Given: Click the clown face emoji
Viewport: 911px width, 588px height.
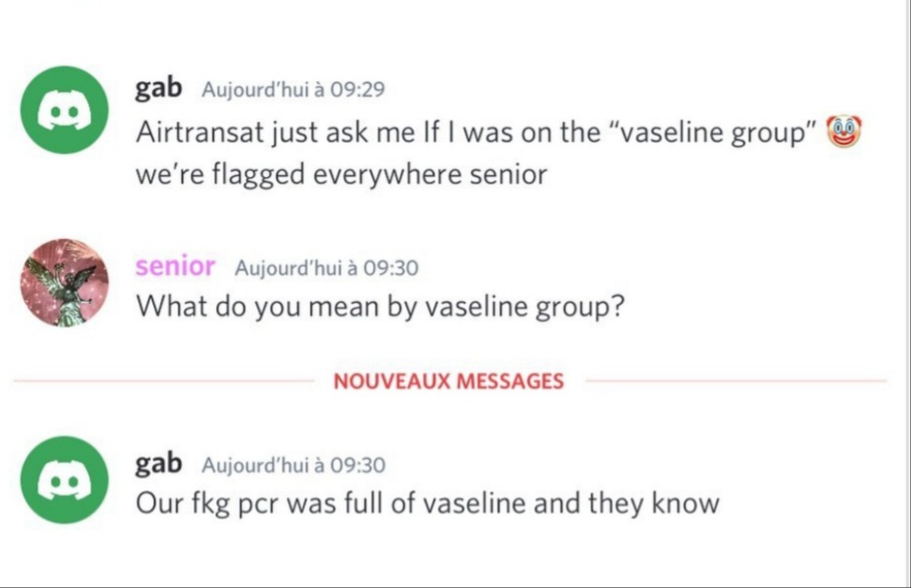Looking at the screenshot, I should 843,131.
